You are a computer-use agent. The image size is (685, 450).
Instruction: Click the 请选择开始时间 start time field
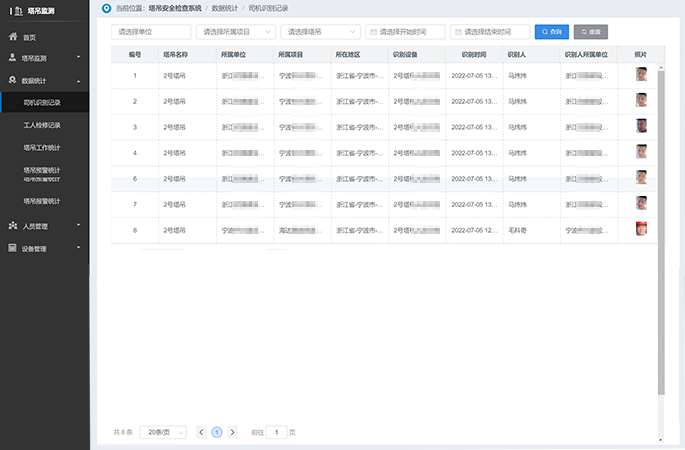pos(405,32)
